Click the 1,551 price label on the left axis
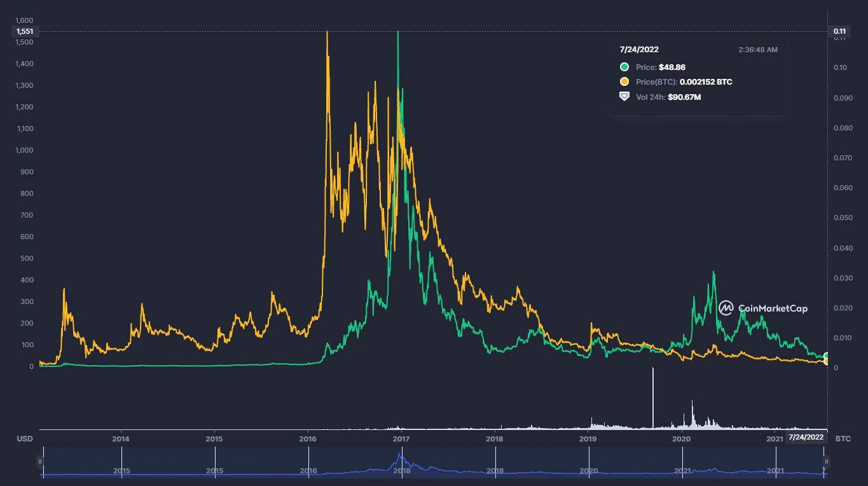The image size is (868, 486). [25, 31]
